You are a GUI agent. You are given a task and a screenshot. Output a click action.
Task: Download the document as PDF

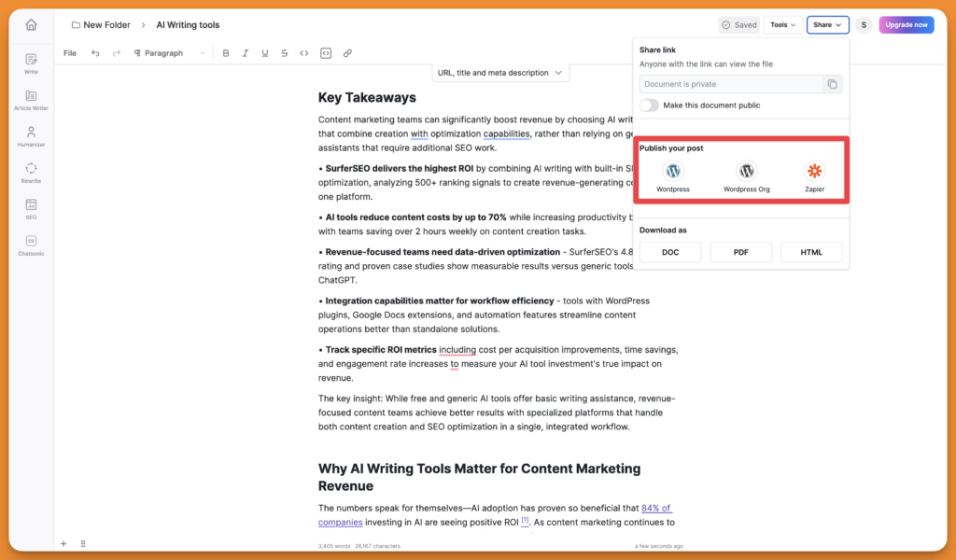tap(740, 252)
